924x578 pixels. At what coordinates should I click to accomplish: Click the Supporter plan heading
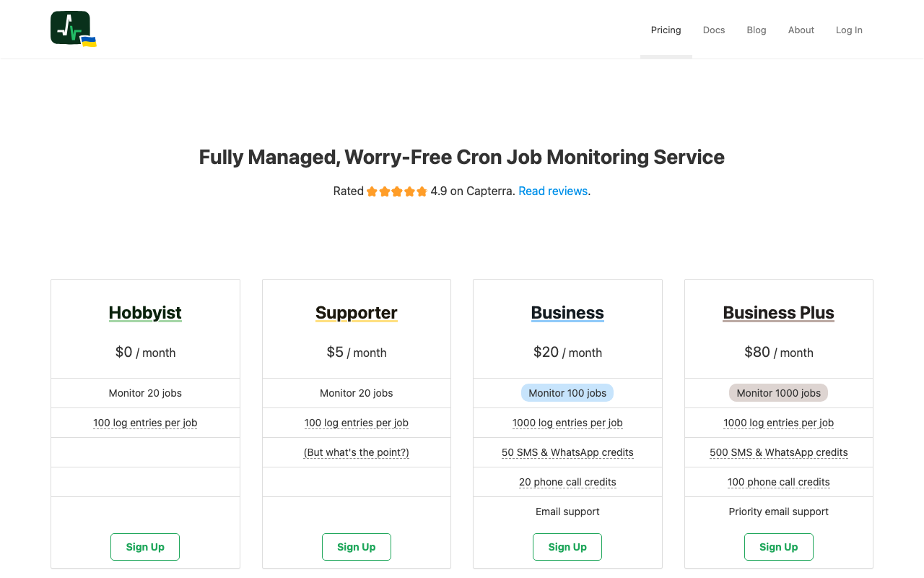point(357,313)
